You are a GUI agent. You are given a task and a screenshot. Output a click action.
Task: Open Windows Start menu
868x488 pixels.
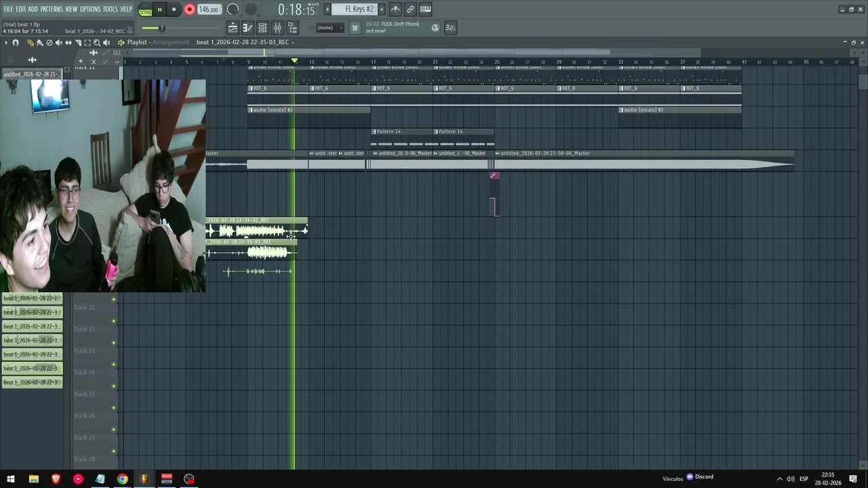tap(10, 479)
